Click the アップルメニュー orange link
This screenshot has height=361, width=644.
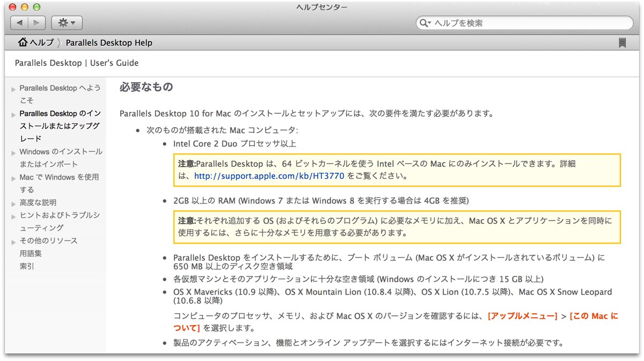(523, 316)
